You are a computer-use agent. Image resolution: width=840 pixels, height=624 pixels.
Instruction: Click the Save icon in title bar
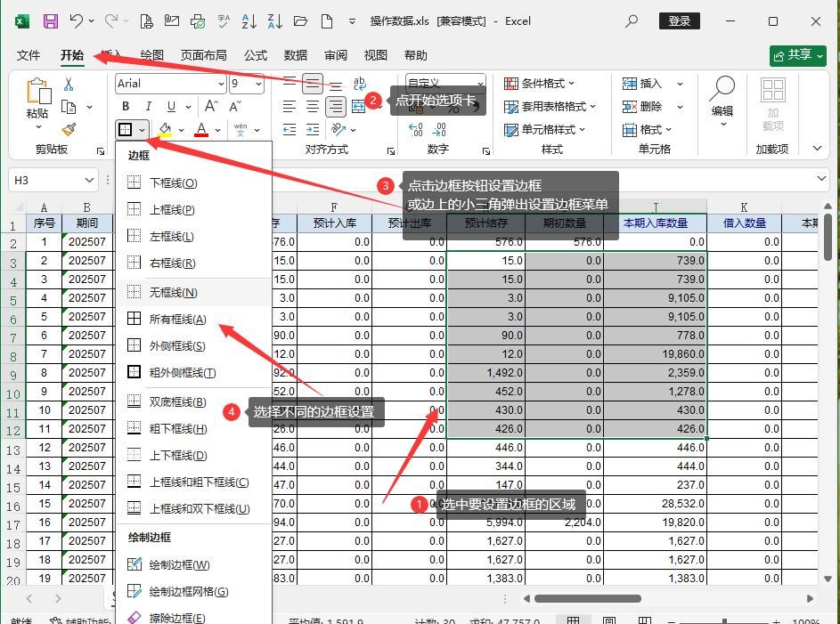tap(50, 20)
